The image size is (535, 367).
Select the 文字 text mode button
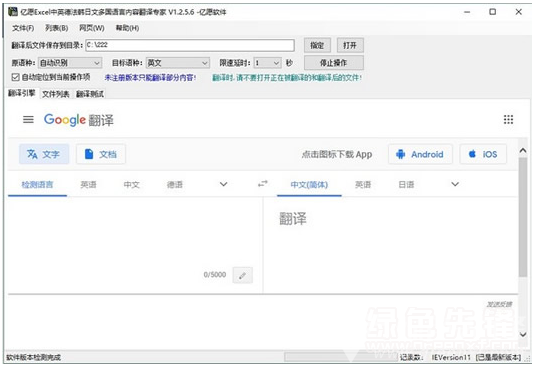(x=44, y=154)
